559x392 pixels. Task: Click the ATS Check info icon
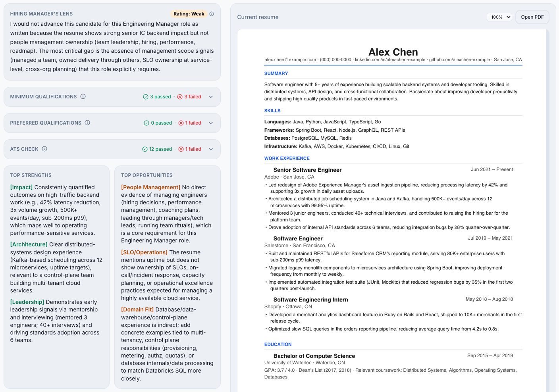pyautogui.click(x=44, y=149)
